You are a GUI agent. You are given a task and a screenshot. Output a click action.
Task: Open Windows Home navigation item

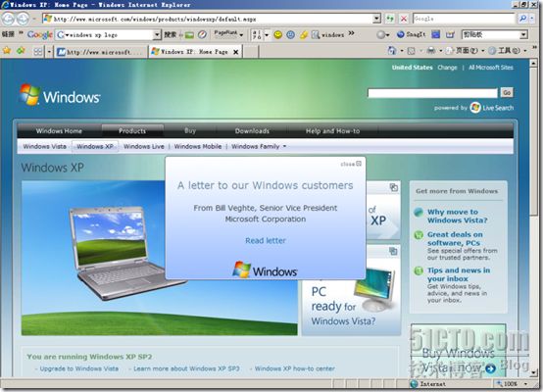point(59,131)
